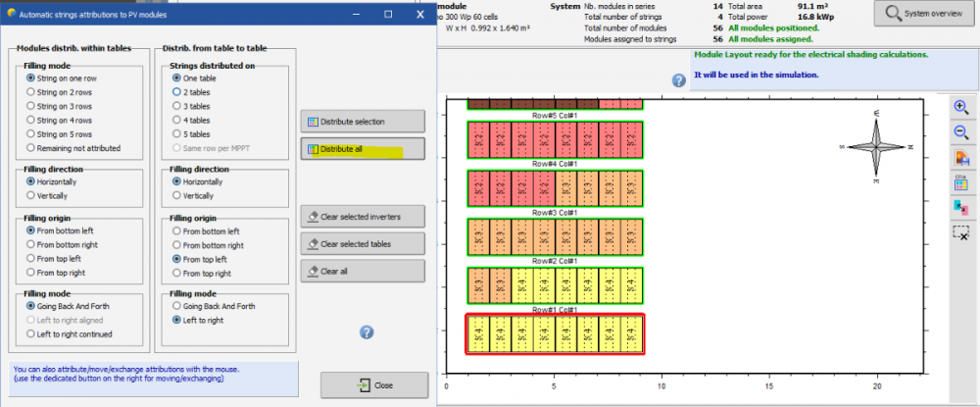Click the zoom out magnifier icon
This screenshot has width=980, height=407.
[x=961, y=133]
